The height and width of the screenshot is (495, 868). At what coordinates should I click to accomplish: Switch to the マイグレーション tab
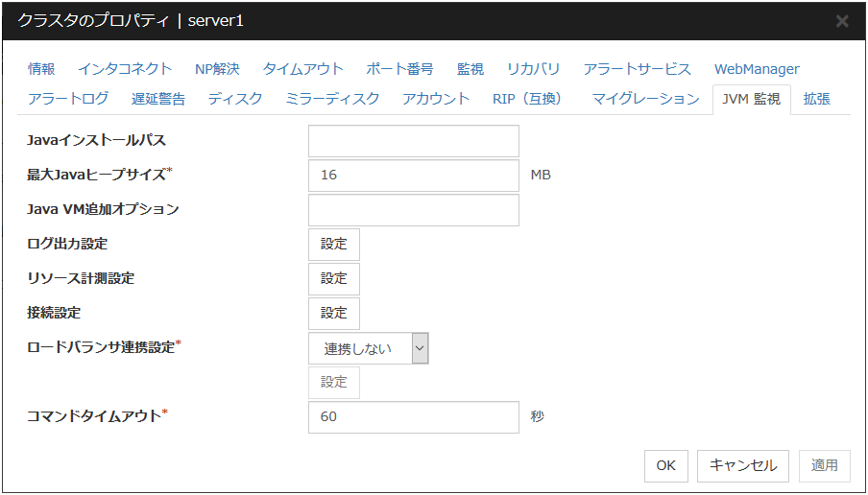coord(645,99)
